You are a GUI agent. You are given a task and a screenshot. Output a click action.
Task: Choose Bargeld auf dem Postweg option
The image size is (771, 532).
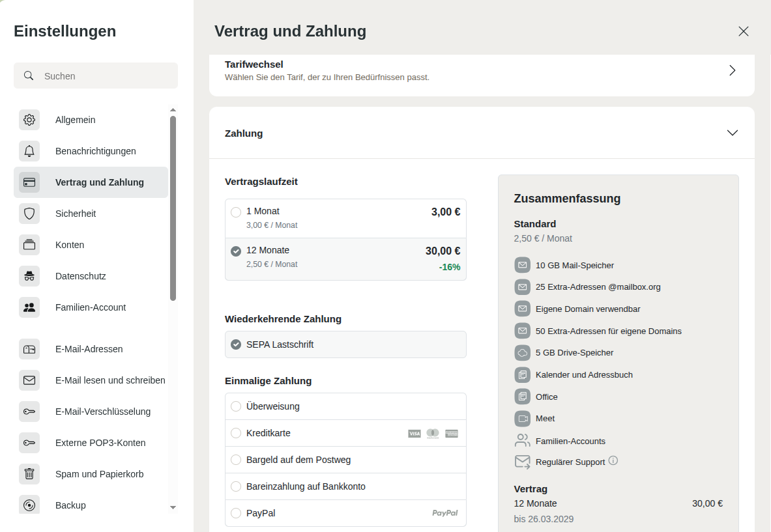tap(236, 460)
